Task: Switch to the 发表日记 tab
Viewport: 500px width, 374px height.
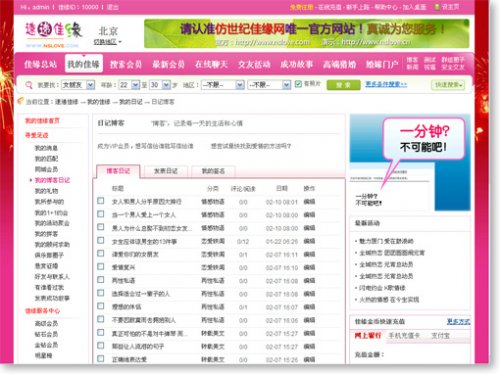Action: [166, 171]
